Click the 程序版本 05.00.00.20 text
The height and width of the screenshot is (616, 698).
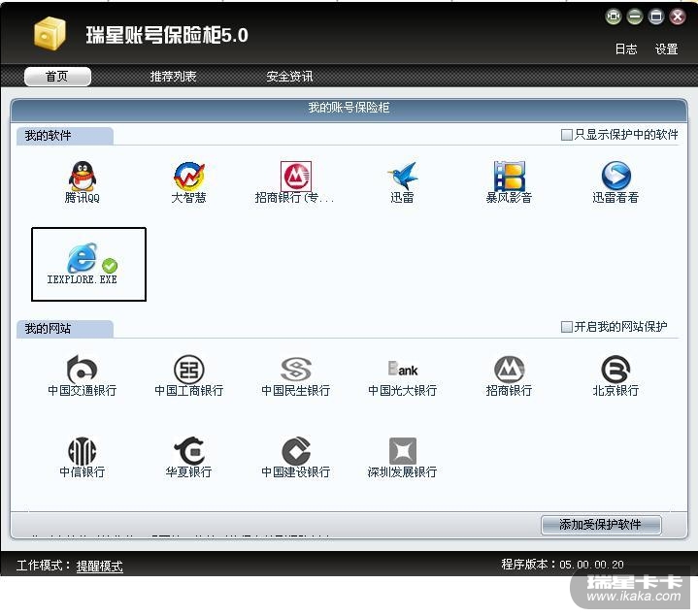pyautogui.click(x=562, y=565)
